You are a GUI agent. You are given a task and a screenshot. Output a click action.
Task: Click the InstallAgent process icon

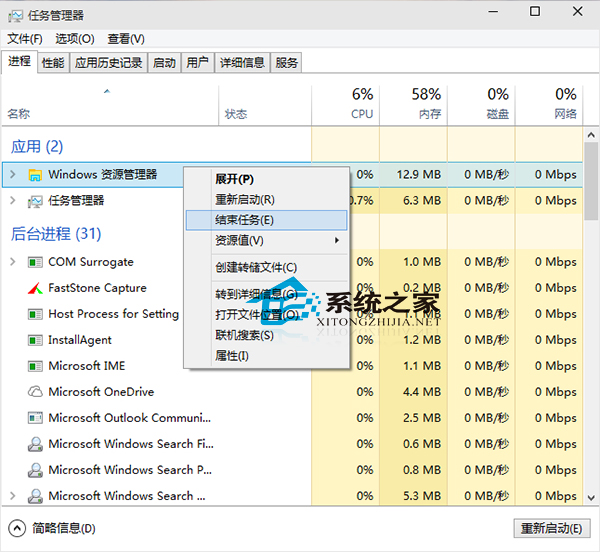coord(35,340)
